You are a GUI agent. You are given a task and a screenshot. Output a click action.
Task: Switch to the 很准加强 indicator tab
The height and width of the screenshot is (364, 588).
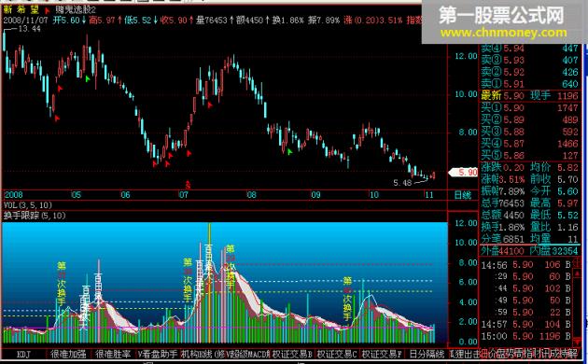click(x=68, y=354)
